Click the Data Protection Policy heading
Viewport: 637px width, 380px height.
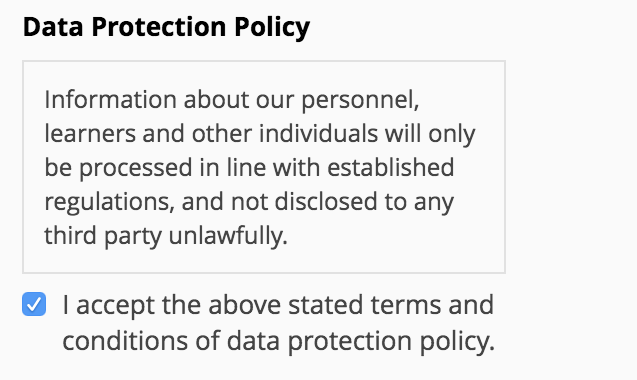pos(166,27)
